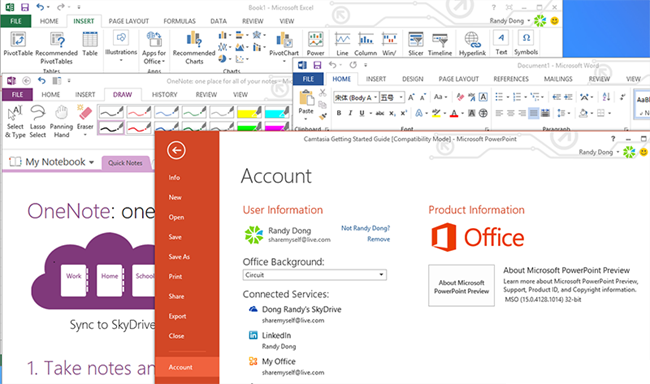This screenshot has height=384, width=650.
Task: Toggle Underline in Word
Action: (x=362, y=113)
